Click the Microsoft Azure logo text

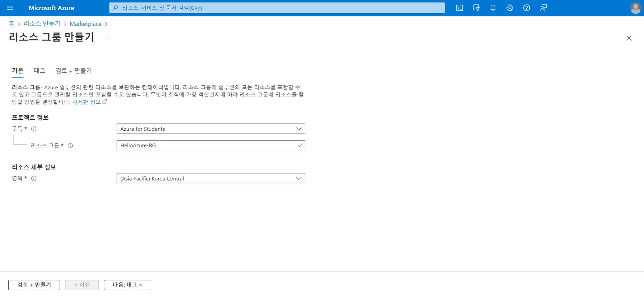(x=52, y=8)
